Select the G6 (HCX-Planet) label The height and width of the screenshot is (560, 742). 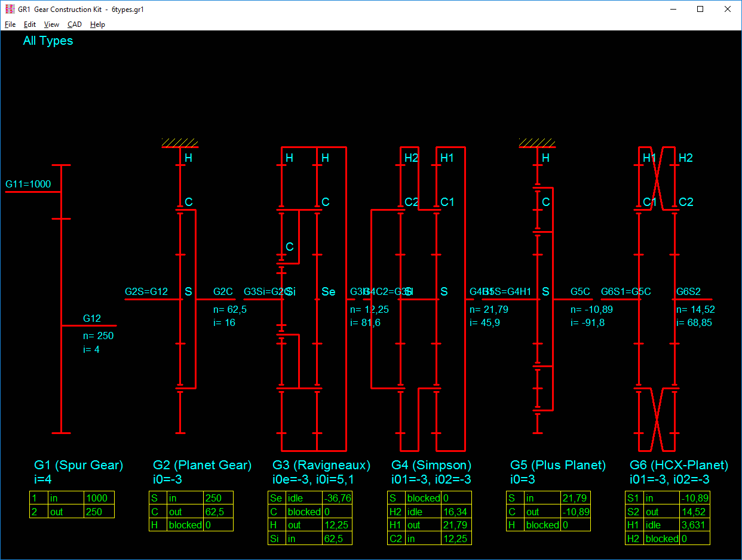679,465
